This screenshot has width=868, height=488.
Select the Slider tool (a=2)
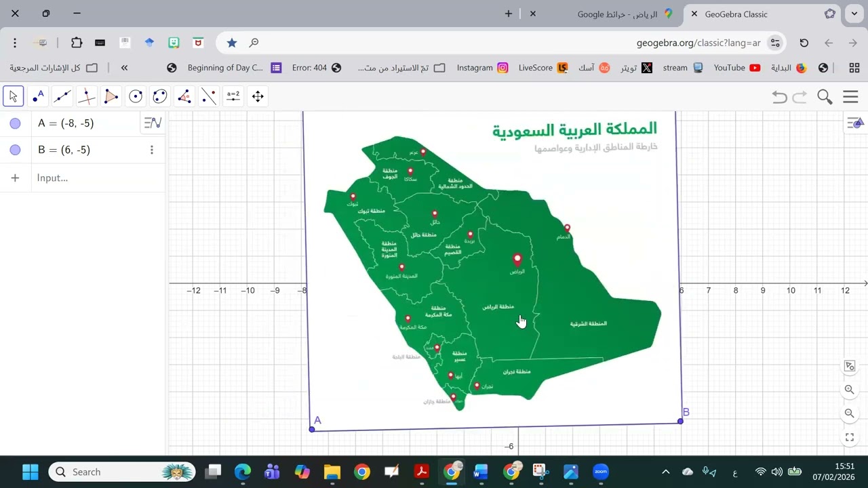(233, 96)
